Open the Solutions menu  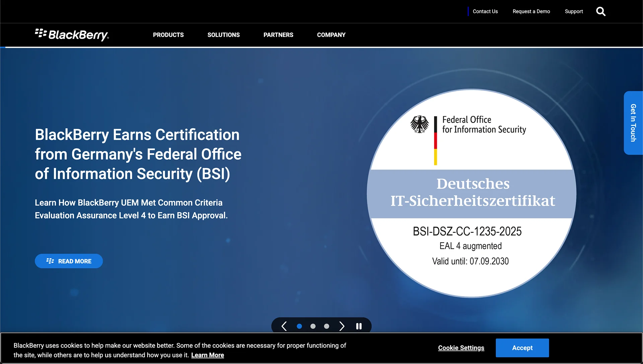[223, 35]
